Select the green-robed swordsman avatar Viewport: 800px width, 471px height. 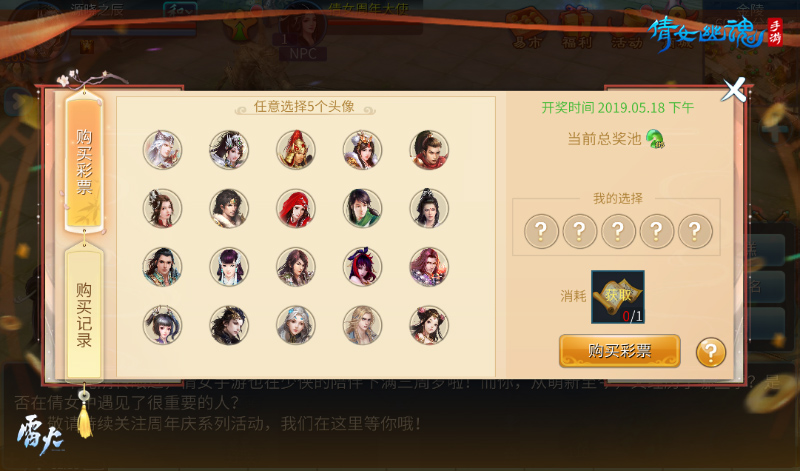[362, 208]
